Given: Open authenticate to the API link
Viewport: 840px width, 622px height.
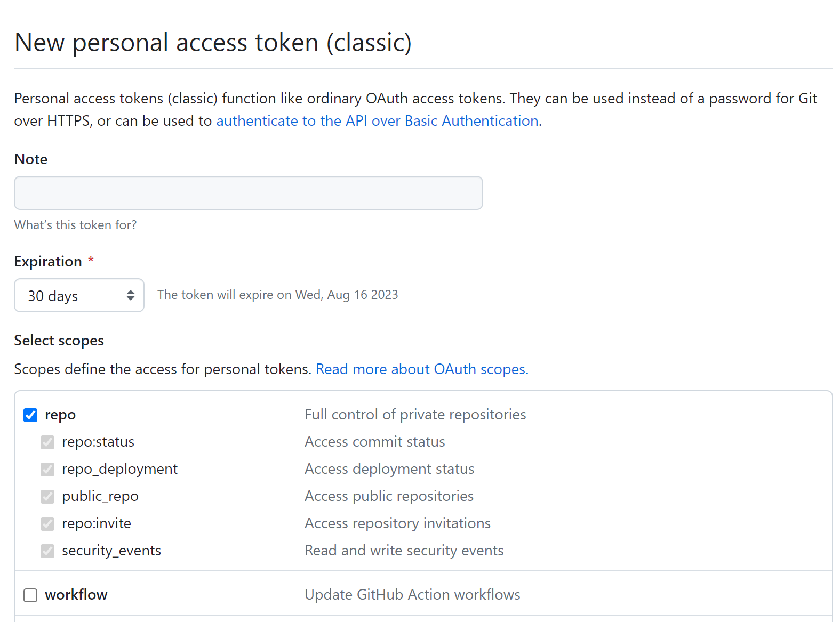Looking at the screenshot, I should [377, 121].
